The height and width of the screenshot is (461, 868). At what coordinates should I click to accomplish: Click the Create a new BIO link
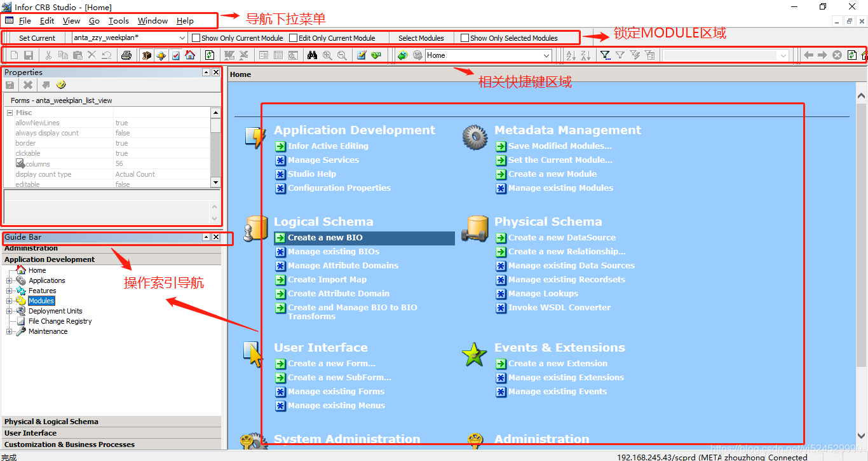325,238
